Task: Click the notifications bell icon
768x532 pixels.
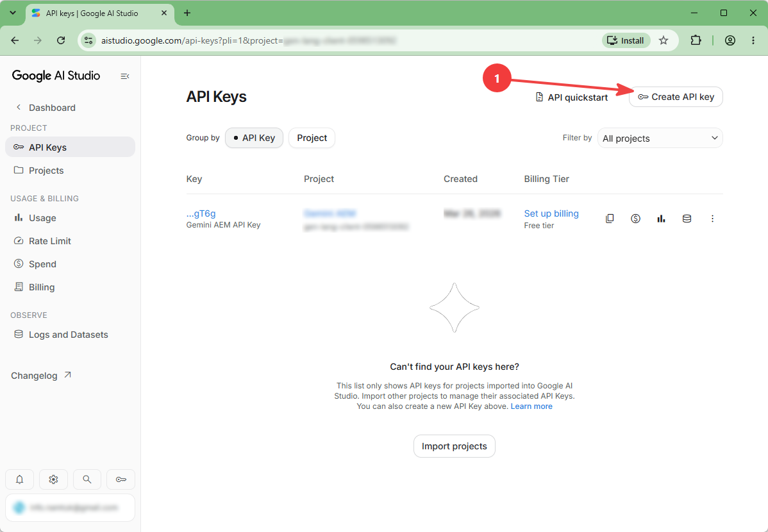Action: [x=20, y=479]
